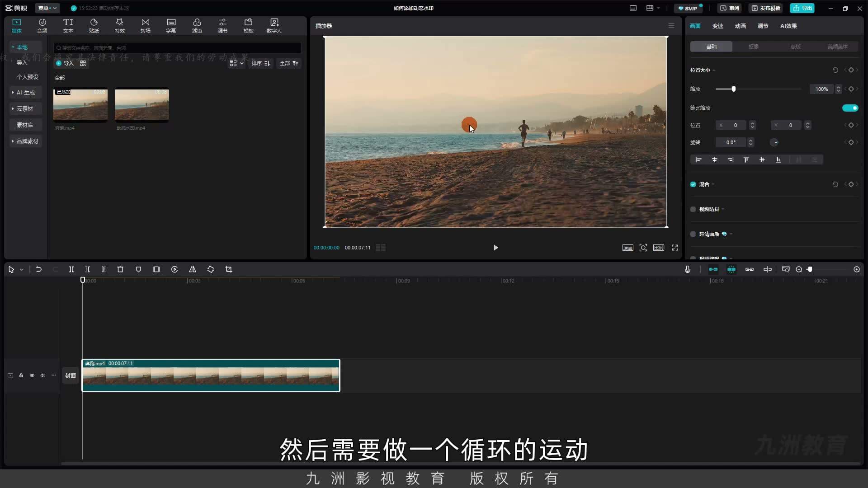Open the Filters (滤镜) panel

click(197, 26)
